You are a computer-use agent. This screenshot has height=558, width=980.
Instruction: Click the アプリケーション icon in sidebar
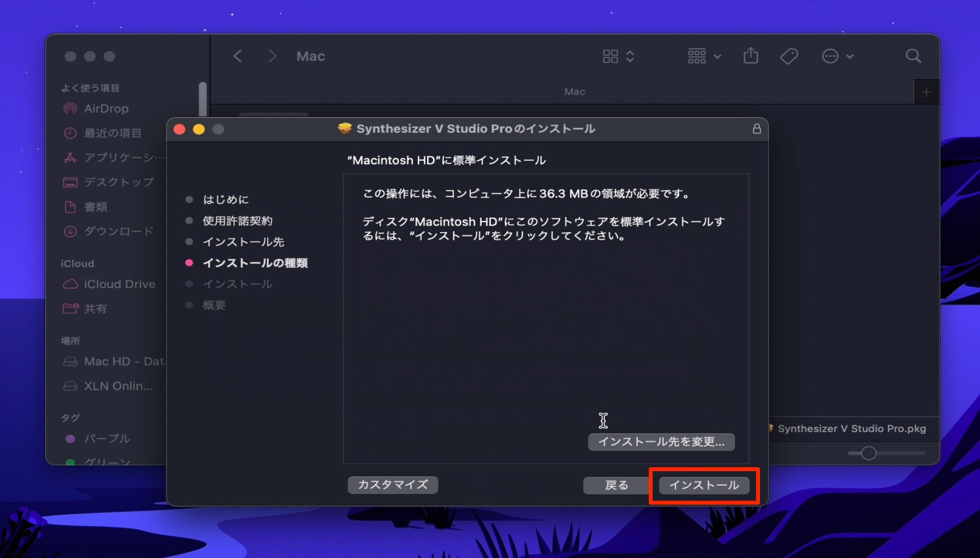[70, 157]
